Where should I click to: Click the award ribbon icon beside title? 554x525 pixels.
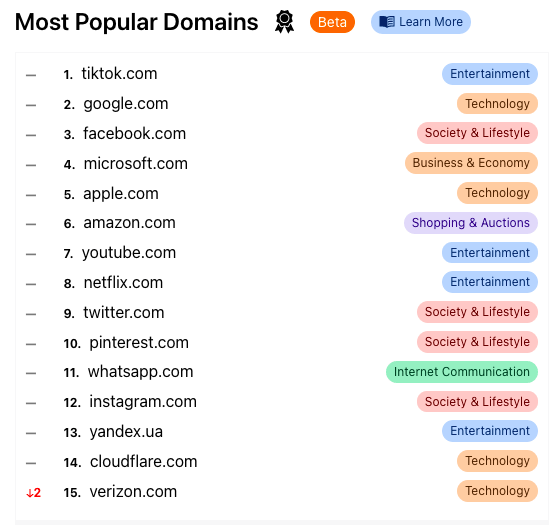pos(284,22)
